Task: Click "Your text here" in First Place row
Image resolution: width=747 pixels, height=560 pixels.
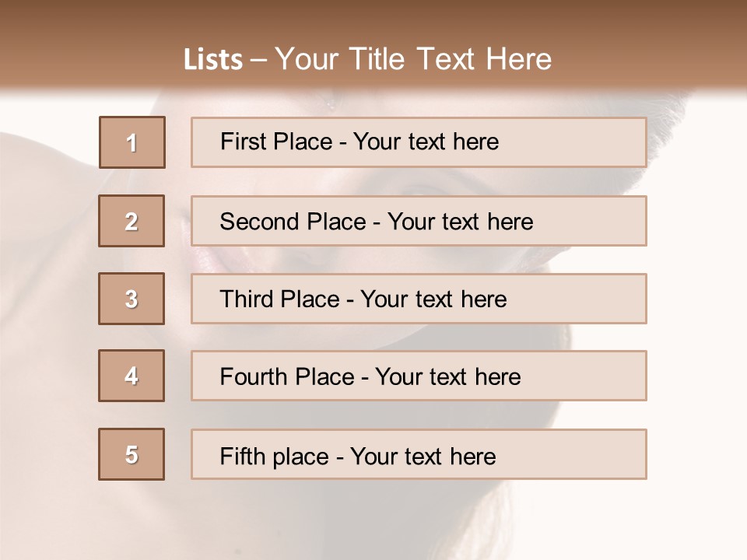Action: (426, 142)
